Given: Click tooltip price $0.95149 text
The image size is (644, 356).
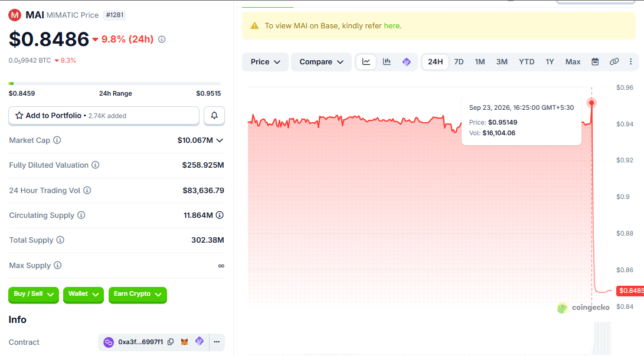Looking at the screenshot, I should [x=502, y=122].
